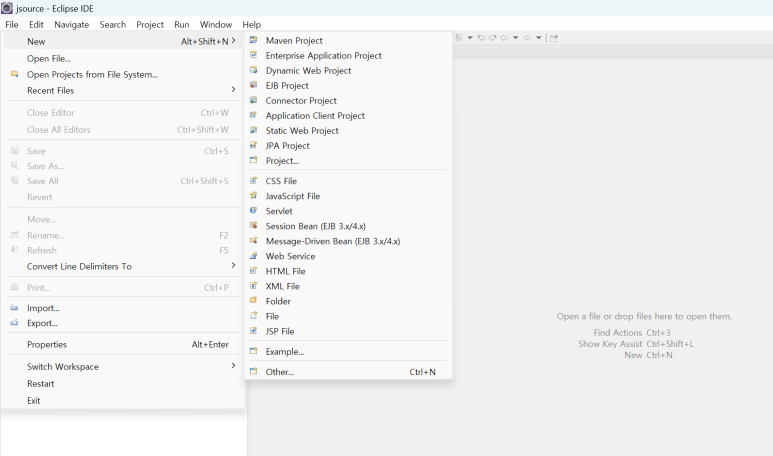773x456 pixels.
Task: Create a new HTML File
Action: click(348, 271)
